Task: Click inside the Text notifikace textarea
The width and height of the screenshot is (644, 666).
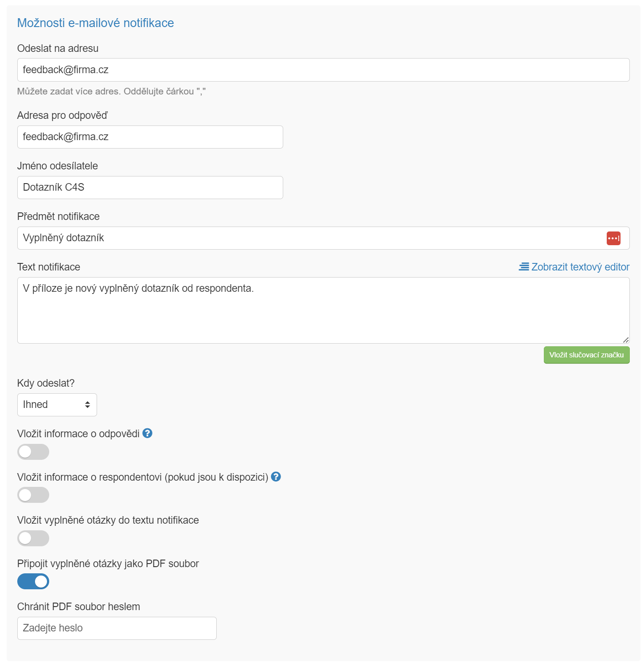Action: pyautogui.click(x=323, y=310)
